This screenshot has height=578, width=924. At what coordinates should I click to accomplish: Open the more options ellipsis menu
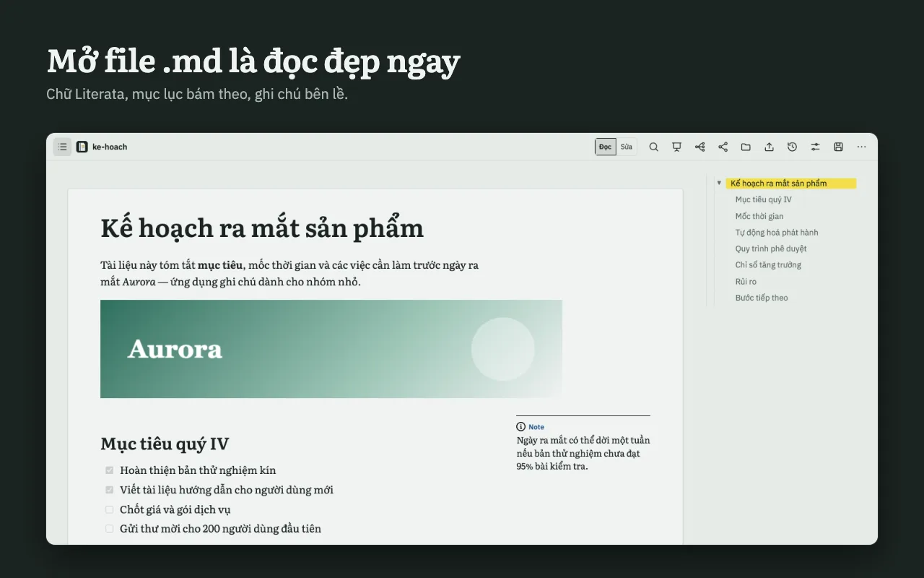point(861,147)
